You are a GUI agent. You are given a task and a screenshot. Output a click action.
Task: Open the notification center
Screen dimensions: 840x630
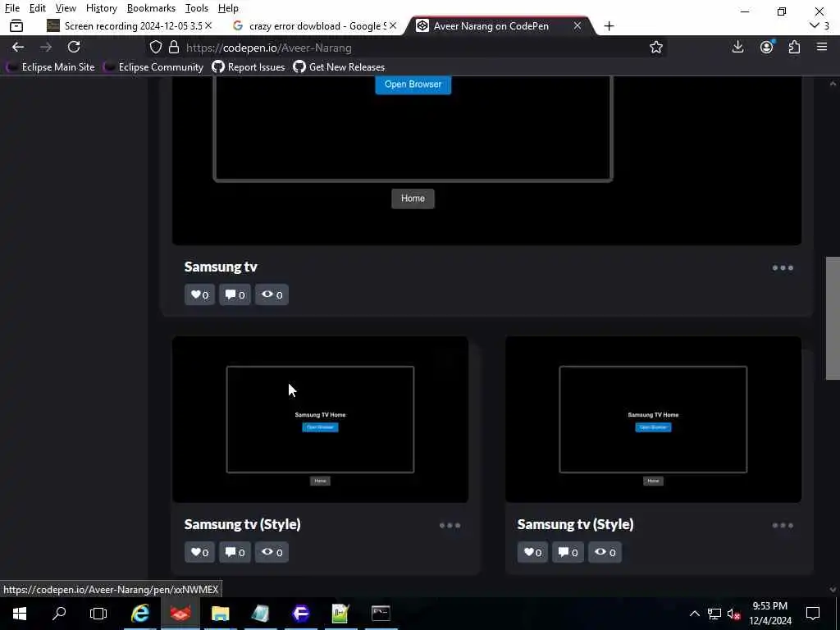[813, 614]
